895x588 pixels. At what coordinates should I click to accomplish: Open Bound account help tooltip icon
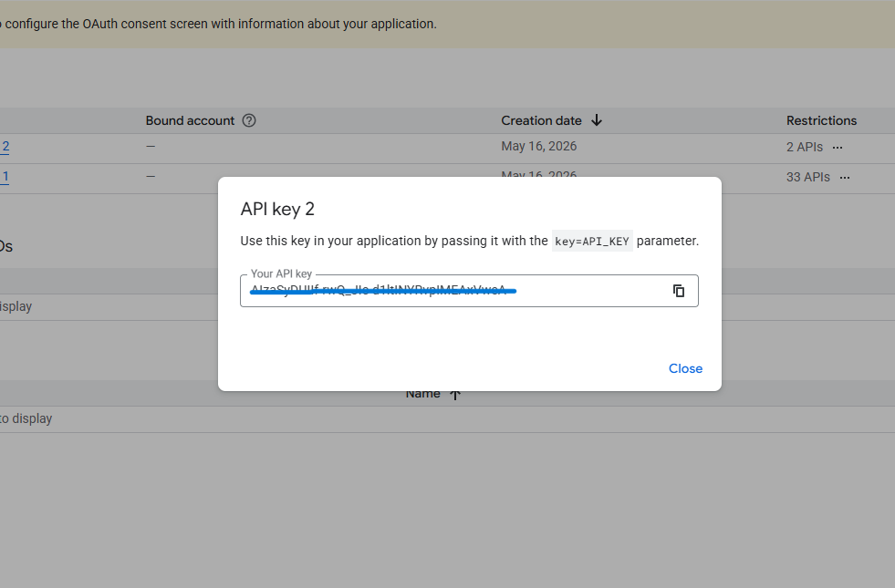click(x=249, y=120)
